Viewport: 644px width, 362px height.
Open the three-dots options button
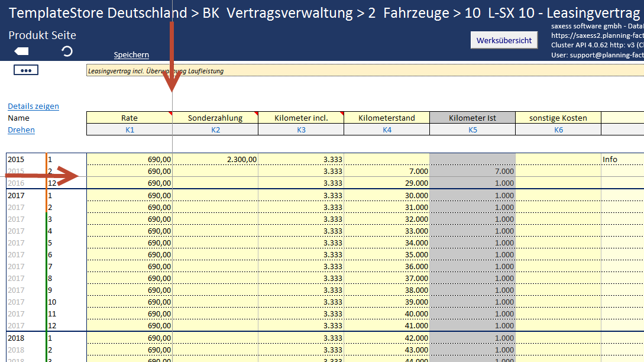tap(25, 70)
